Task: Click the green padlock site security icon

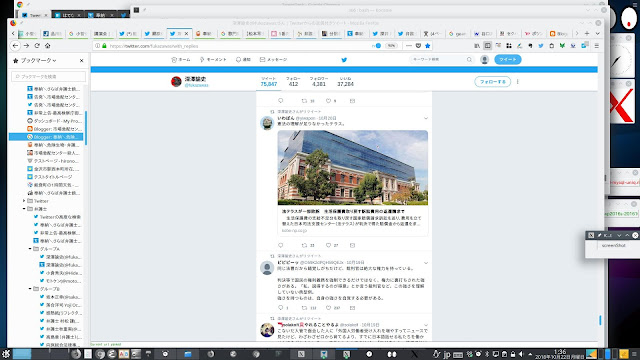Action: click(104, 46)
